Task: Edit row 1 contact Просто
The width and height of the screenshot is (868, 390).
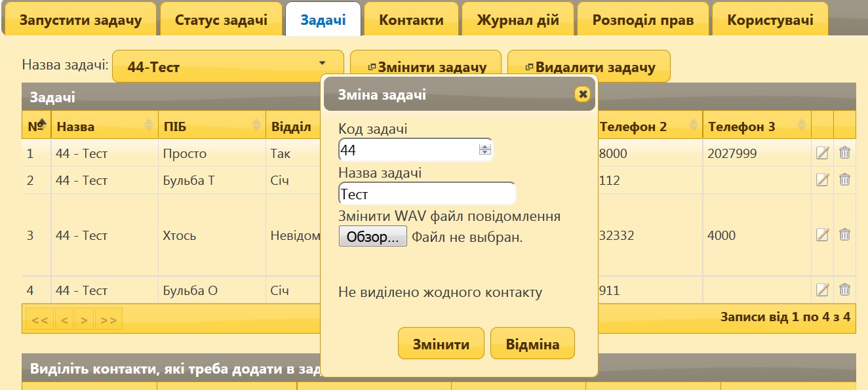Action: coord(822,153)
